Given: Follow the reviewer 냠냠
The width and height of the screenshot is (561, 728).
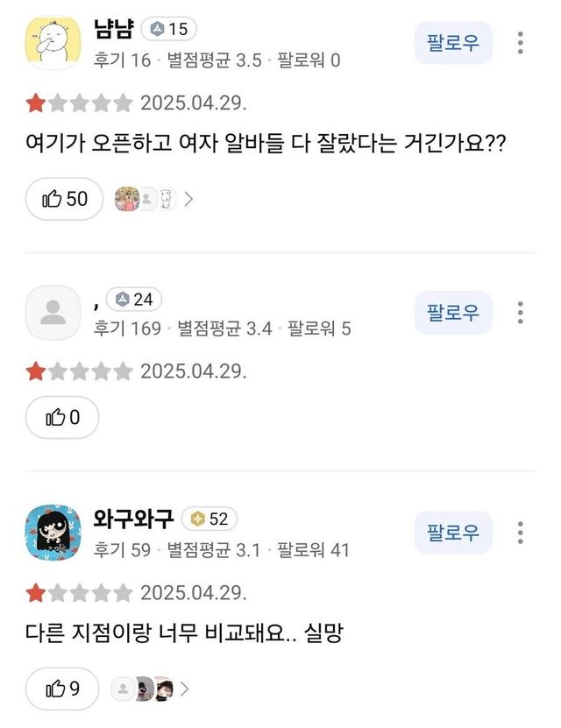Looking at the screenshot, I should coord(452,43).
